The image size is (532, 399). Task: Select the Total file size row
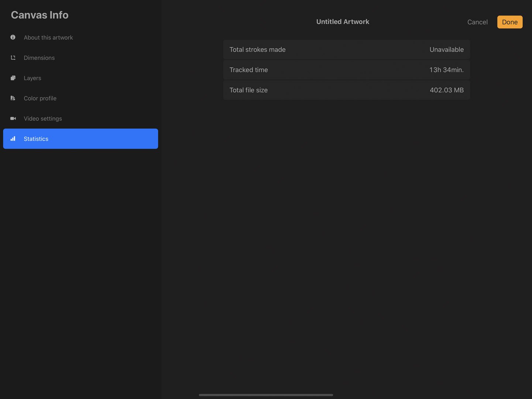click(x=346, y=90)
